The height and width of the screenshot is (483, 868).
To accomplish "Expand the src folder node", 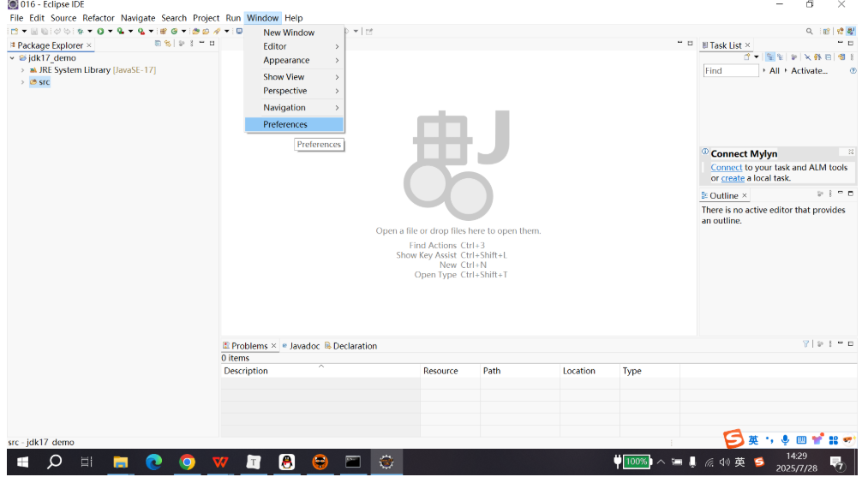I will (22, 82).
